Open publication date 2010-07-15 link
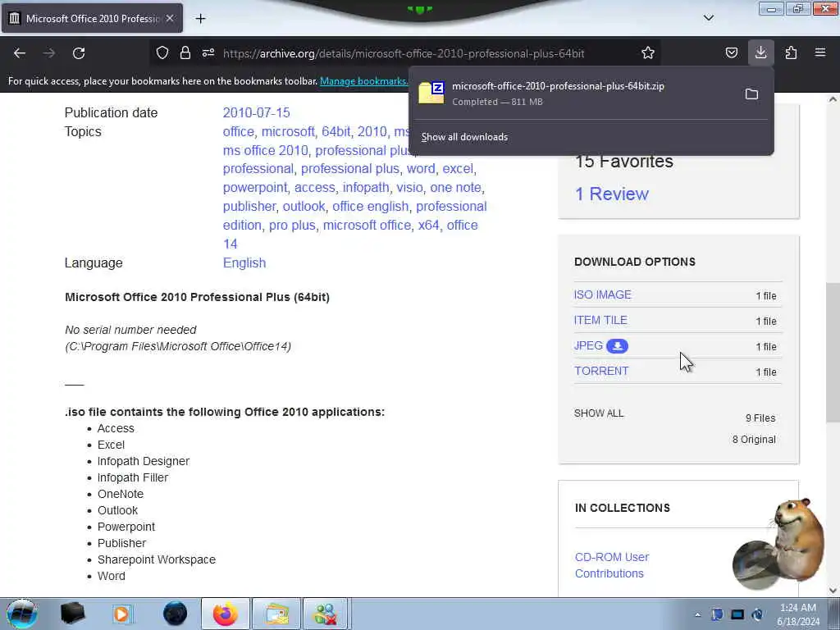 (256, 113)
